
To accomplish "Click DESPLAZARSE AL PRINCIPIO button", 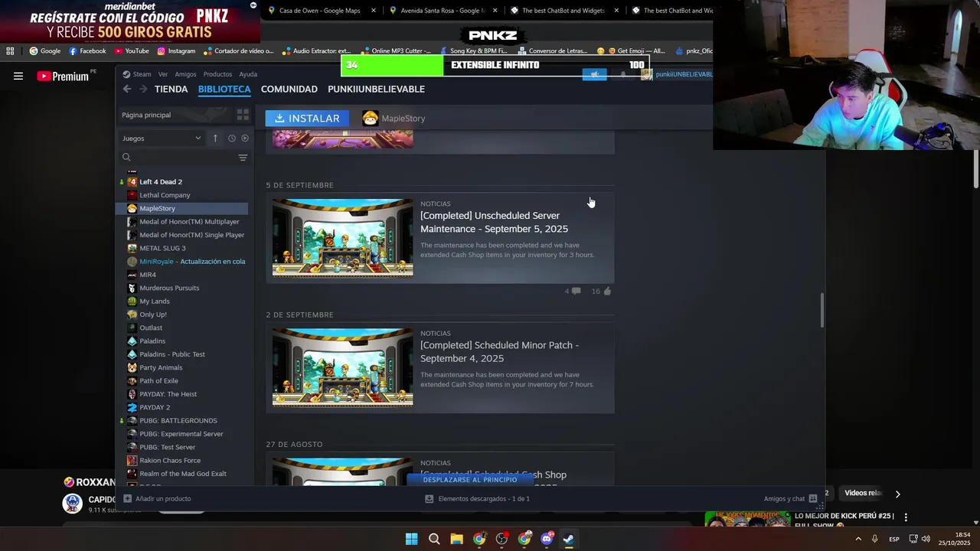I will pos(470,480).
